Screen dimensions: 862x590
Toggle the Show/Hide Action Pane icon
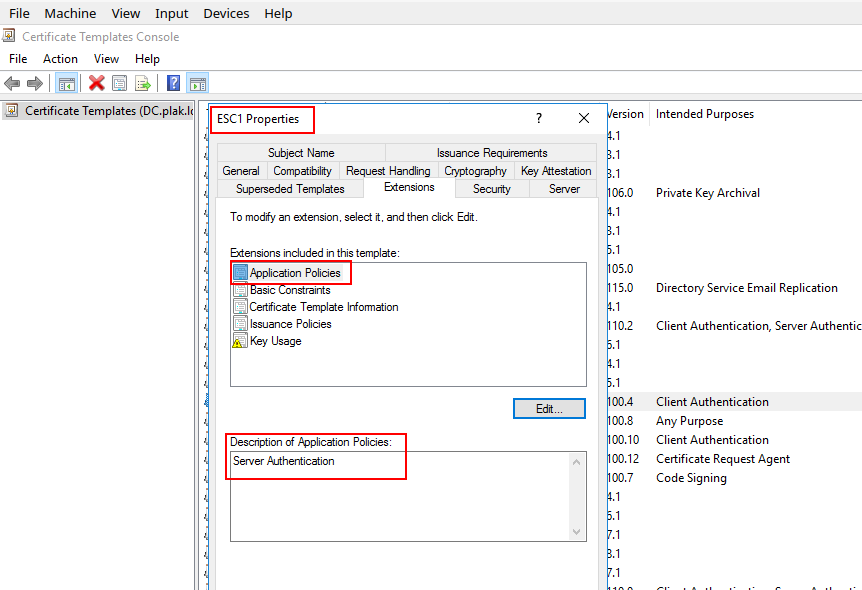pos(197,84)
